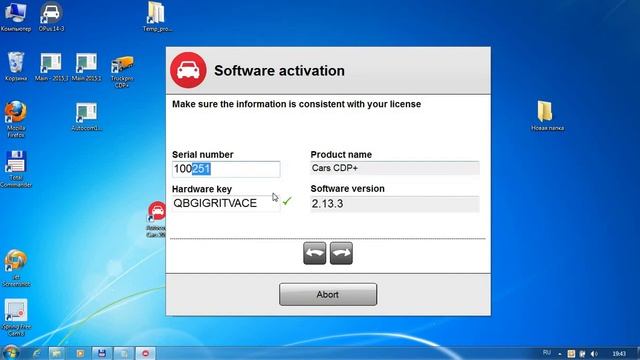This screenshot has width=640, height=360.
Task: Open the volume speaker tray icon
Action: point(594,353)
